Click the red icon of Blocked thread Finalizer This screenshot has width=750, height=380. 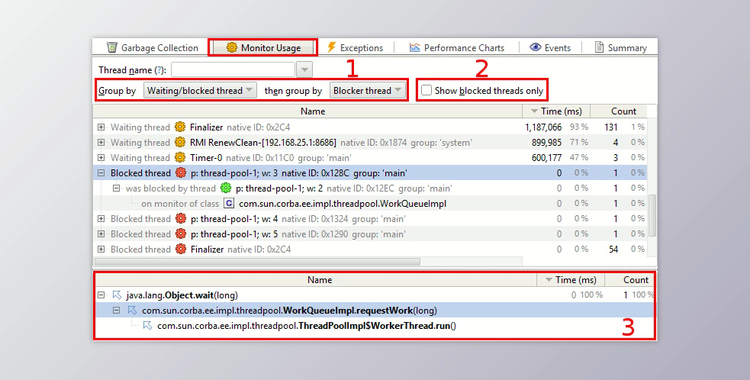click(x=181, y=249)
